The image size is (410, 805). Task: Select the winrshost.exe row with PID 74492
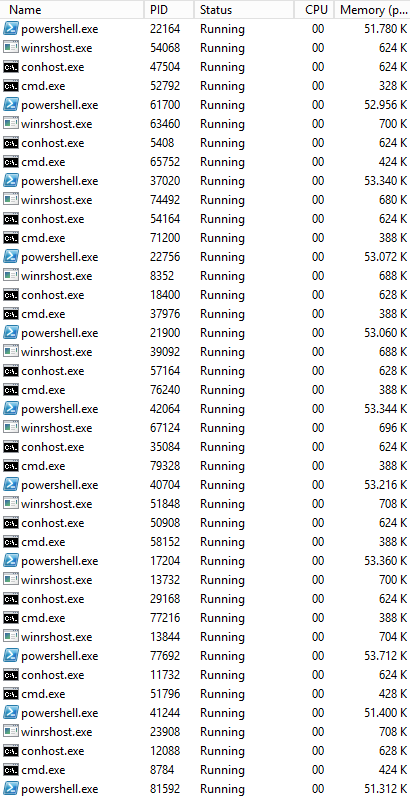pos(205,200)
